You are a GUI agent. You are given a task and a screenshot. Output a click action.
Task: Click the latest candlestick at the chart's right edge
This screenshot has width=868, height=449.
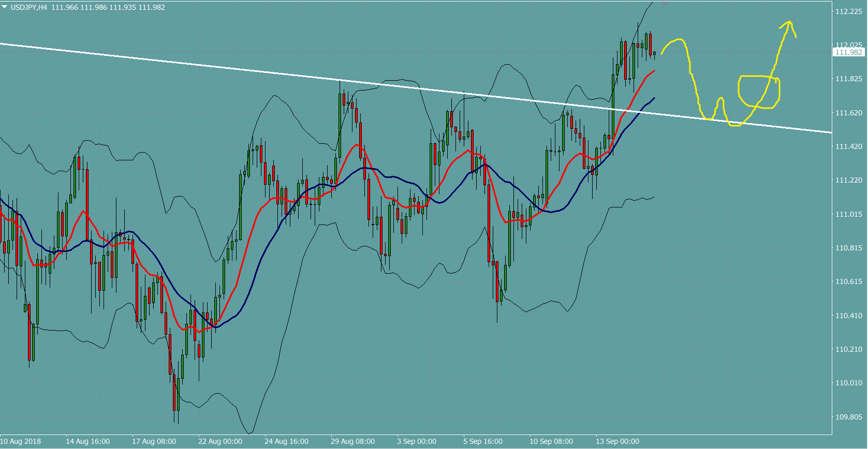(655, 53)
